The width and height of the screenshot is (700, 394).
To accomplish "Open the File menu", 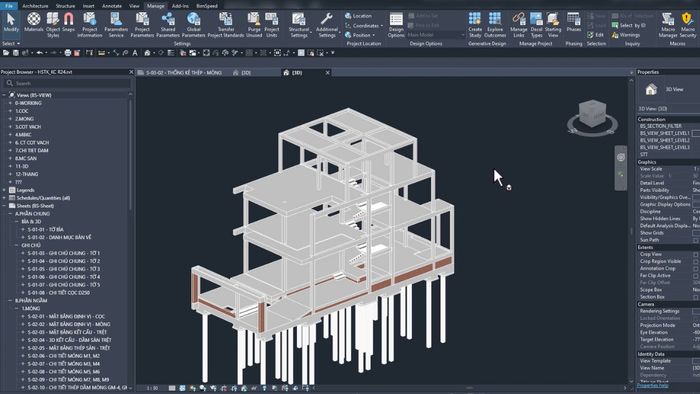I will pyautogui.click(x=9, y=6).
